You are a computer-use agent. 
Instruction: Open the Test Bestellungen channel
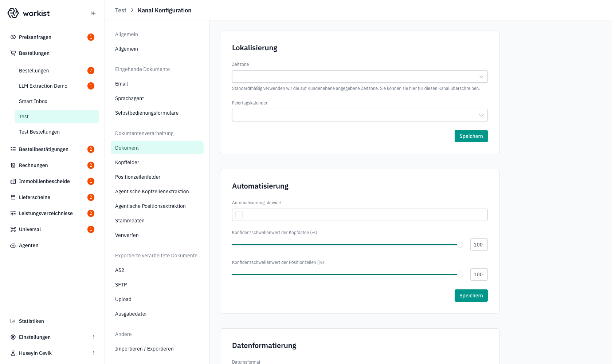tap(56, 132)
